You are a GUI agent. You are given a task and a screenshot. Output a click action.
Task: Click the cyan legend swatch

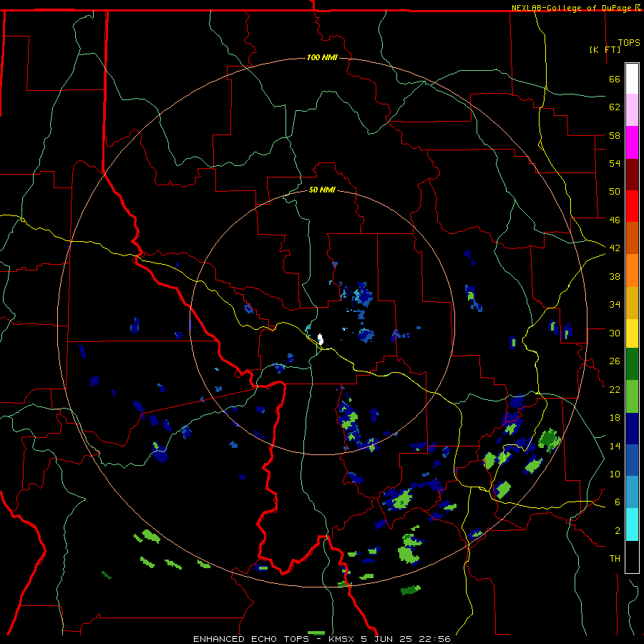click(632, 525)
